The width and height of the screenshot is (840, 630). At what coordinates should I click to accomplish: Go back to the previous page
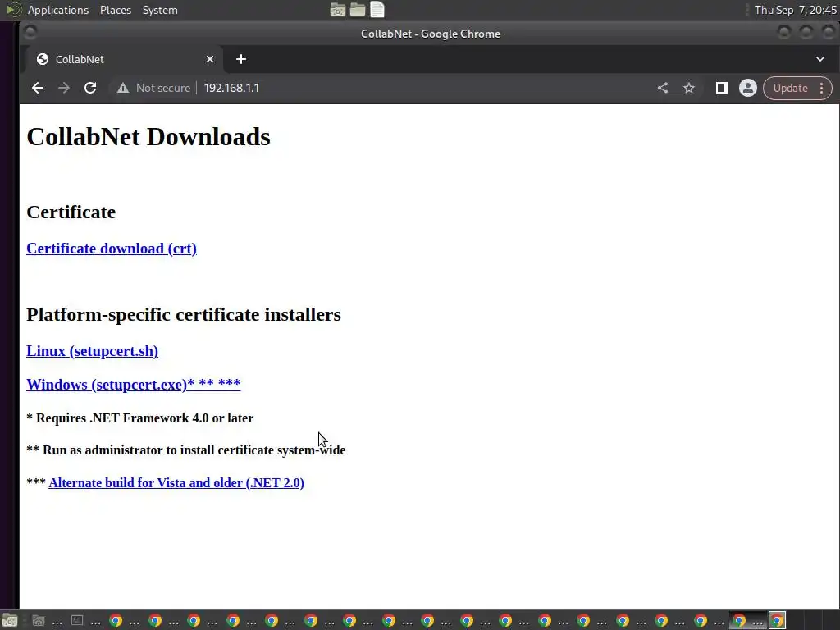click(38, 88)
